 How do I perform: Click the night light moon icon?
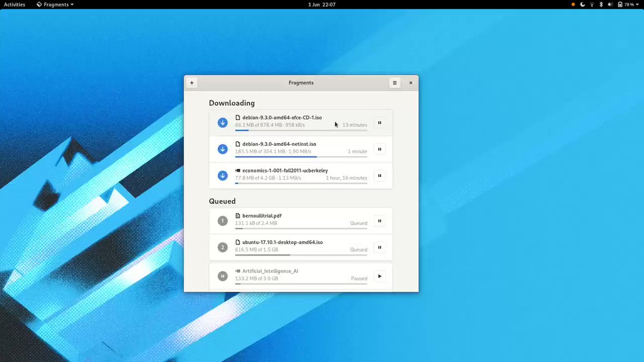(582, 4)
